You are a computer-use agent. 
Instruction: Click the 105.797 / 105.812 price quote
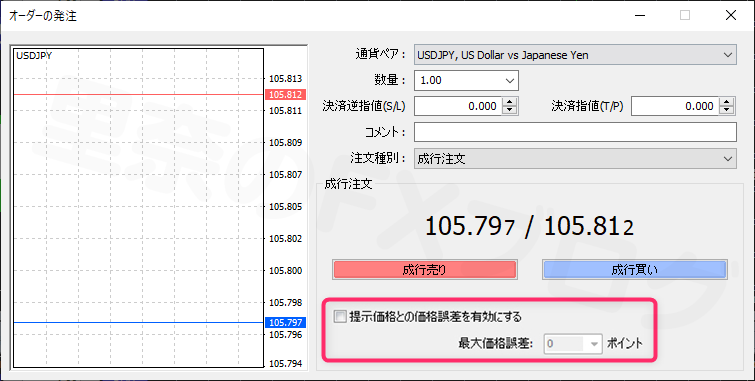[529, 227]
